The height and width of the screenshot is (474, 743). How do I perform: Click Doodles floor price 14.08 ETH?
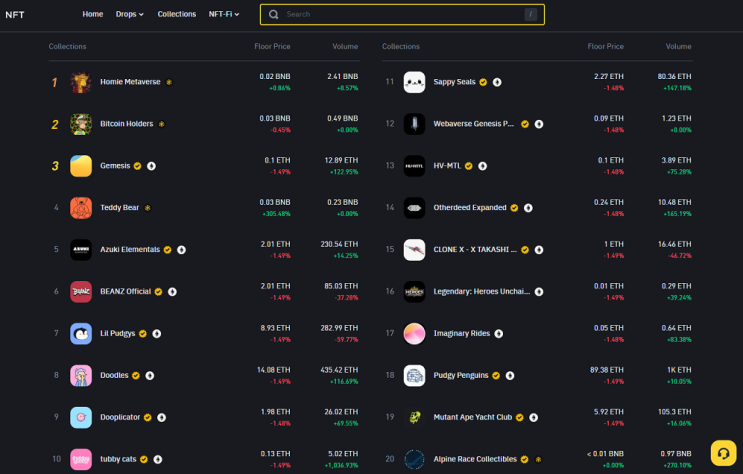[x=273, y=370]
